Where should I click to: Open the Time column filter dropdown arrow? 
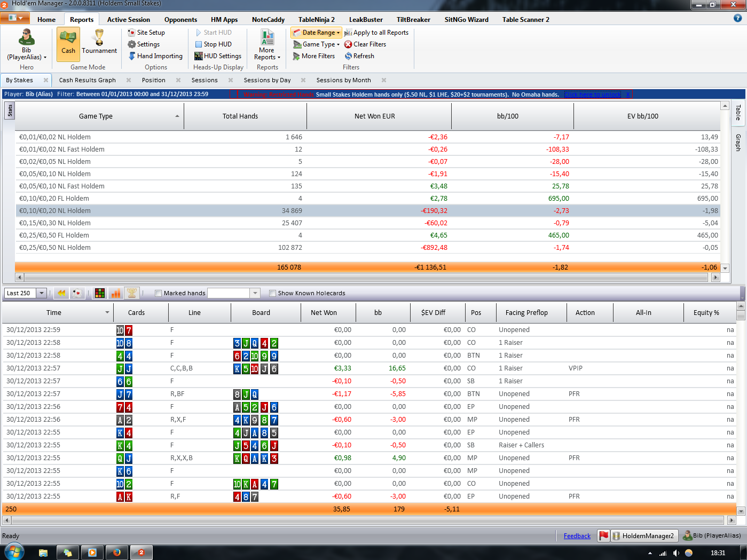pos(107,313)
